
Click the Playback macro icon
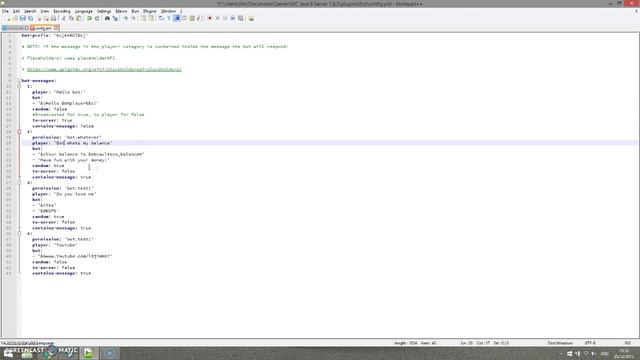[225, 18]
